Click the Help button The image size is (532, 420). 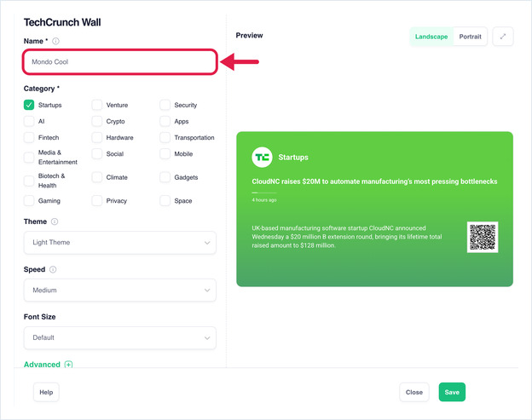(46, 392)
